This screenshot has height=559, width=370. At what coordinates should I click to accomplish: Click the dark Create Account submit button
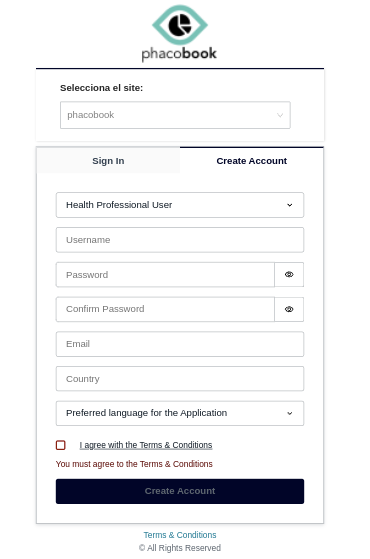[180, 491]
